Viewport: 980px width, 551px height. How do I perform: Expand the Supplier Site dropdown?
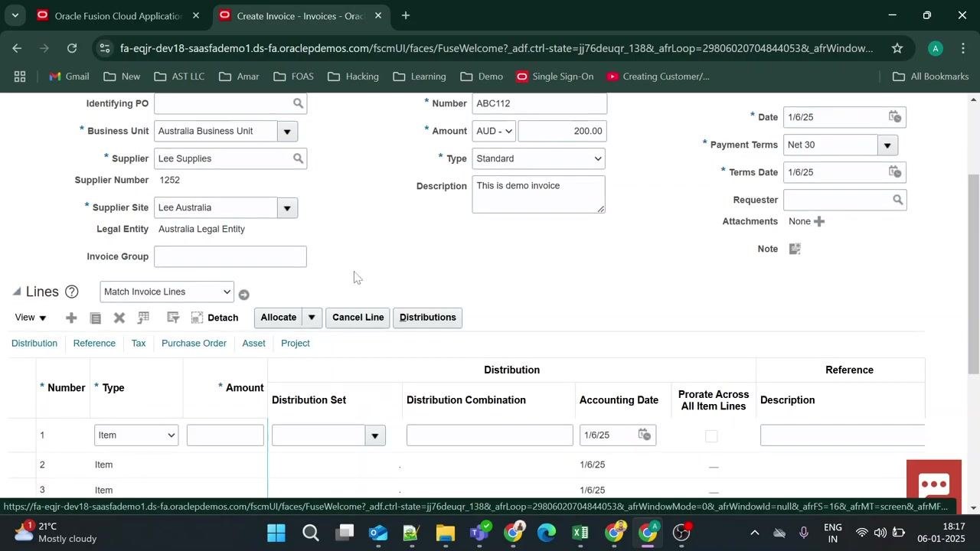point(288,207)
